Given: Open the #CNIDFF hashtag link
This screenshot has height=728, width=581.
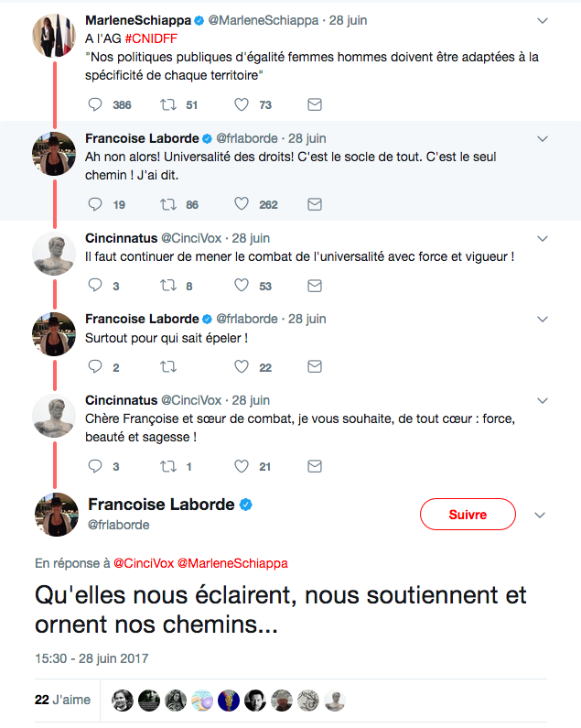Looking at the screenshot, I should [x=153, y=38].
